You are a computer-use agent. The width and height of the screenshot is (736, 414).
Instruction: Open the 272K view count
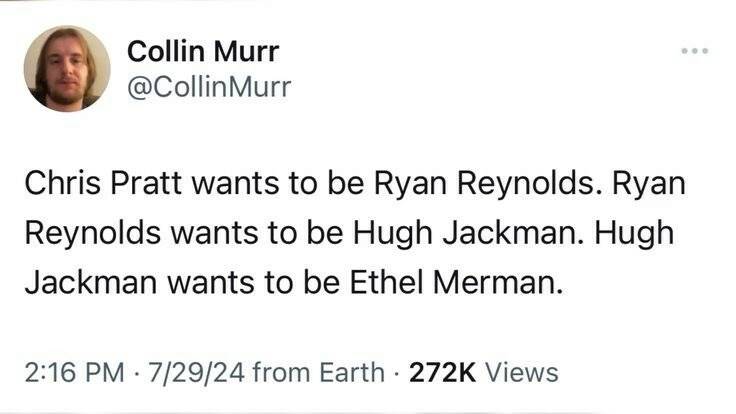click(x=445, y=373)
